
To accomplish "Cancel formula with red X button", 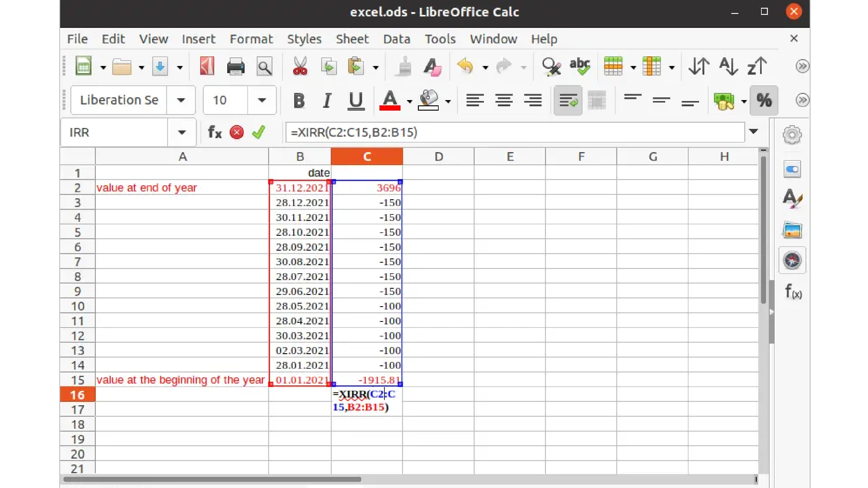I will [x=237, y=132].
